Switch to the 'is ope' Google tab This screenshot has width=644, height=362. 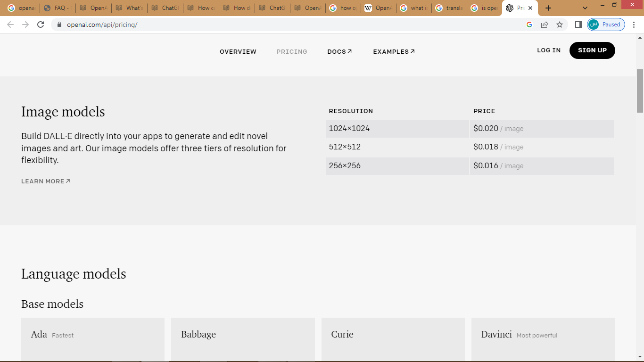tap(486, 8)
